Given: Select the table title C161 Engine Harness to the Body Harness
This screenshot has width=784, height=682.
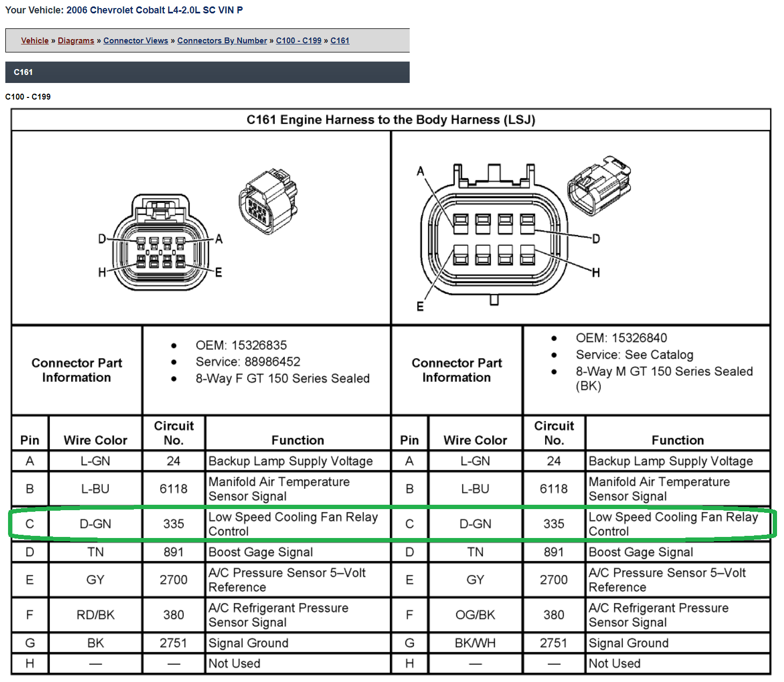Looking at the screenshot, I should (391, 120).
